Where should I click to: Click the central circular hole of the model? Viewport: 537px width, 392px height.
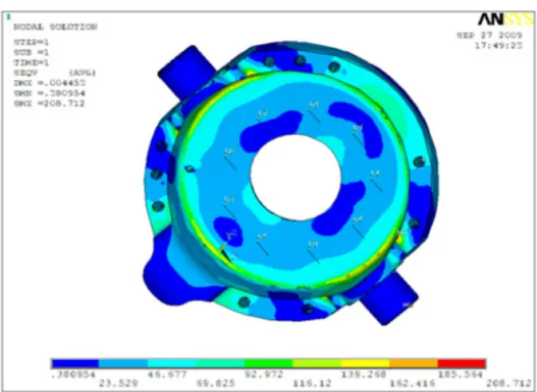pos(296,177)
